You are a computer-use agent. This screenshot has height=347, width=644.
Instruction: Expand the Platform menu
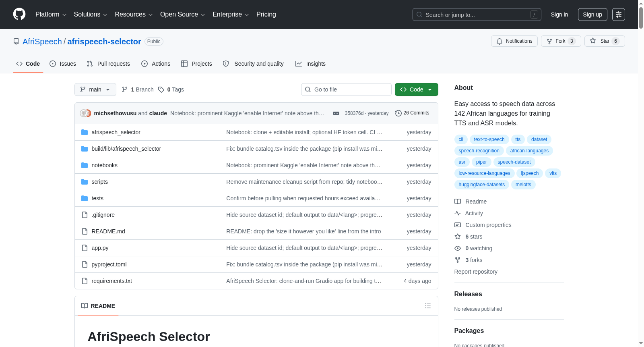pyautogui.click(x=51, y=15)
